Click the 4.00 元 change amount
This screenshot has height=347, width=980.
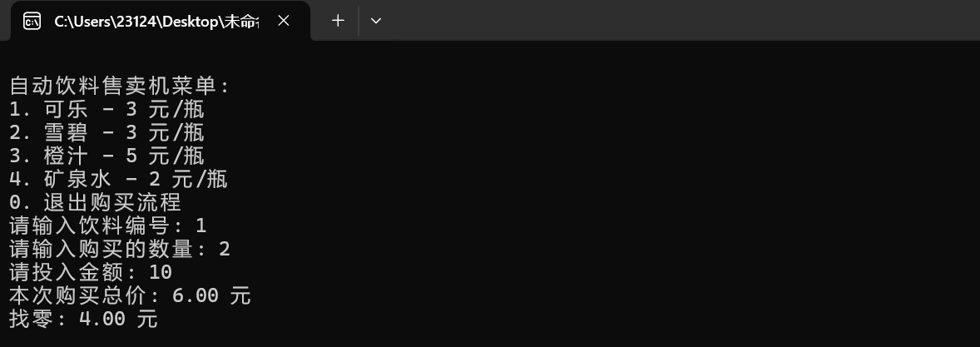pos(118,319)
